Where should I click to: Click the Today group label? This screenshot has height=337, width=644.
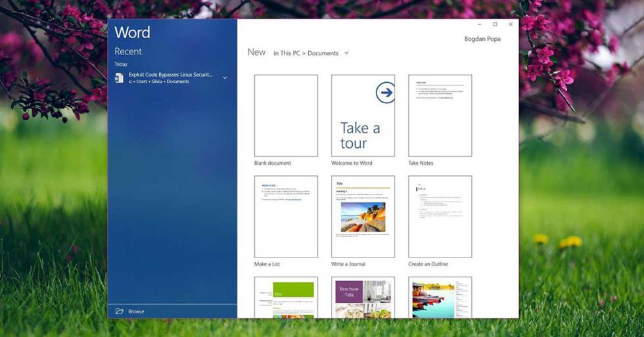121,64
